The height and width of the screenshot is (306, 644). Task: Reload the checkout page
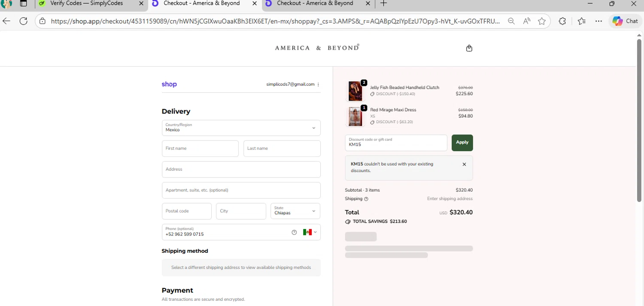click(24, 21)
